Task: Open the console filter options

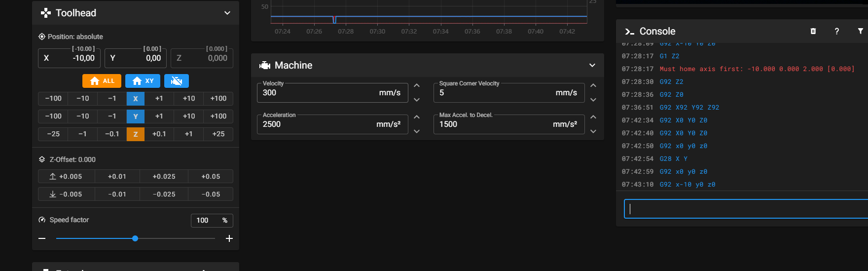Action: tap(861, 31)
